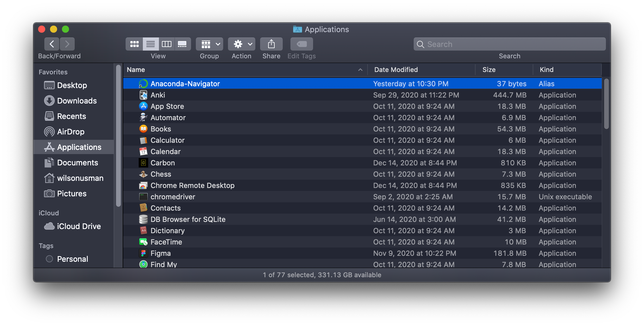Switch to column view
The height and width of the screenshot is (326, 644).
[167, 44]
